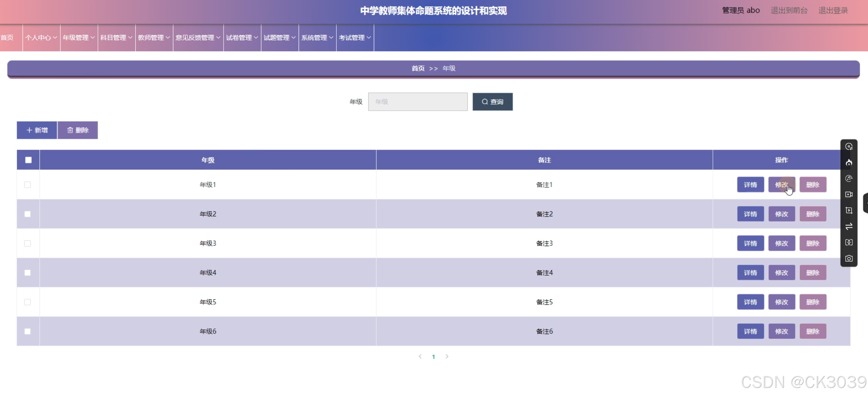Click the 新增 button

[x=37, y=130]
